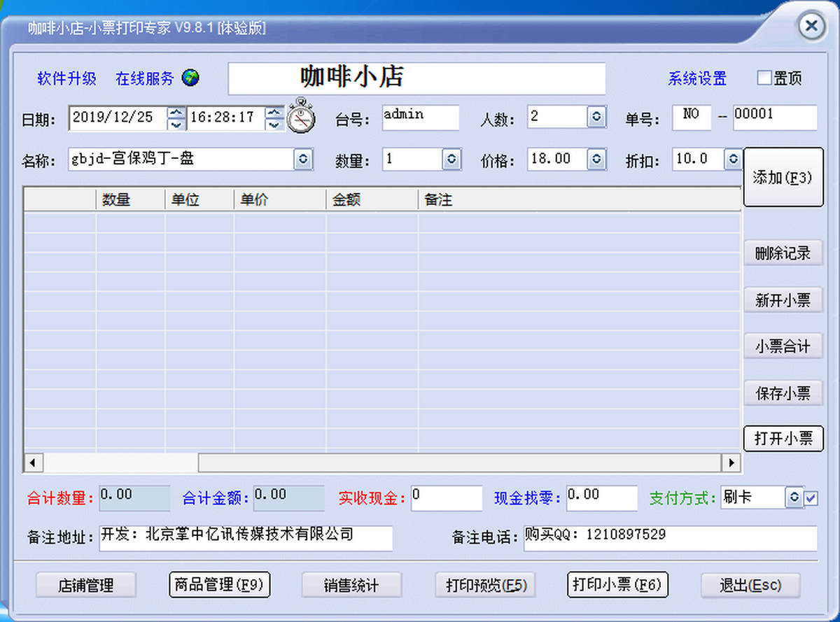The image size is (840, 622).
Task: Click the stopwatch icon next to time
Action: 302,115
